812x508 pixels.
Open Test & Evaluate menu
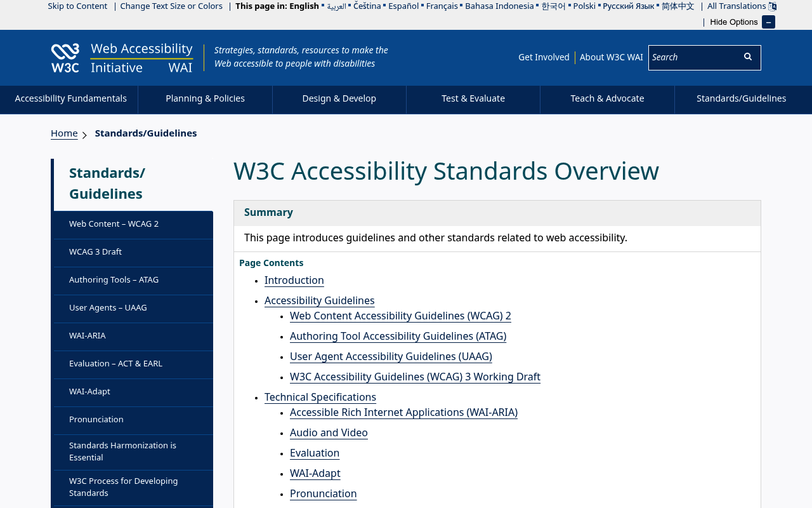click(473, 99)
